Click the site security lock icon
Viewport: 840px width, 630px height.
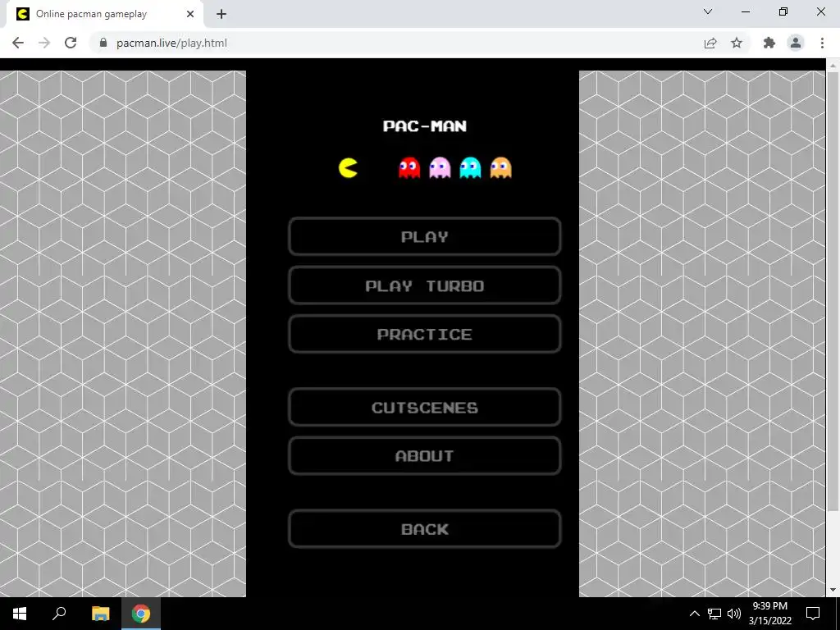pyautogui.click(x=103, y=43)
